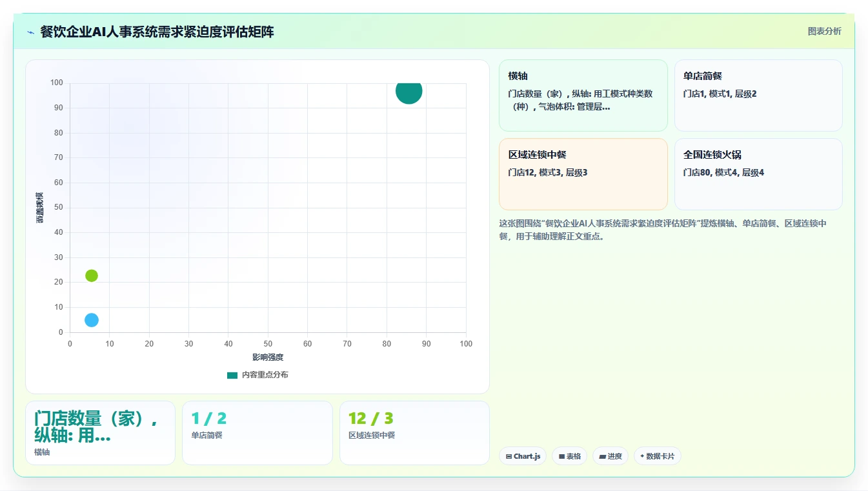Click 门店12, 模式3, 层级3 text

(x=547, y=172)
